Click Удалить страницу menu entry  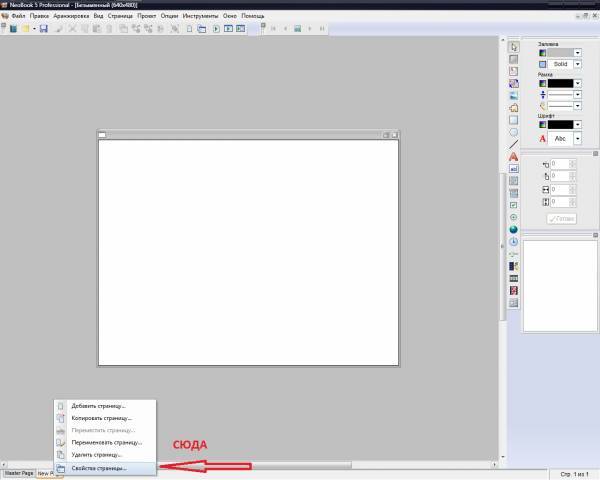tap(97, 454)
